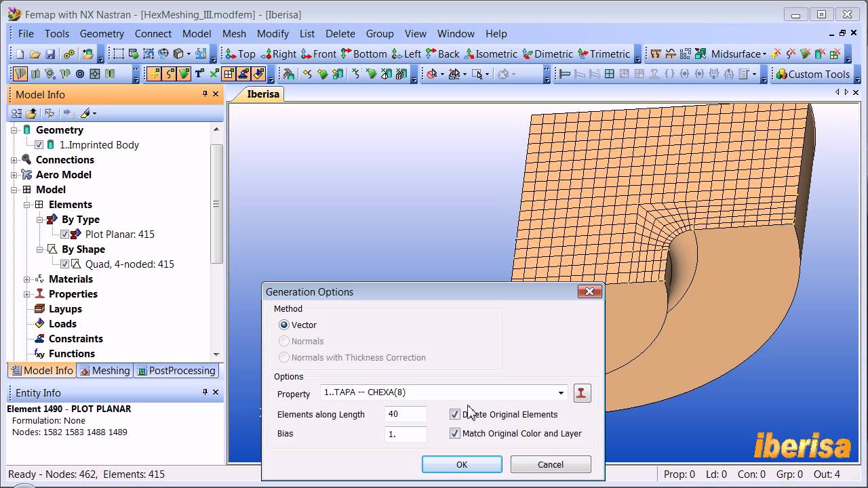This screenshot has height=488, width=868.
Task: Switch to Front view orientation
Action: pyautogui.click(x=318, y=54)
